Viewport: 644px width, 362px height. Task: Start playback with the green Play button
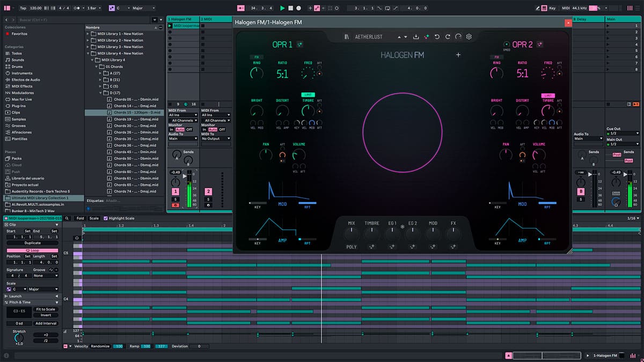pyautogui.click(x=282, y=8)
